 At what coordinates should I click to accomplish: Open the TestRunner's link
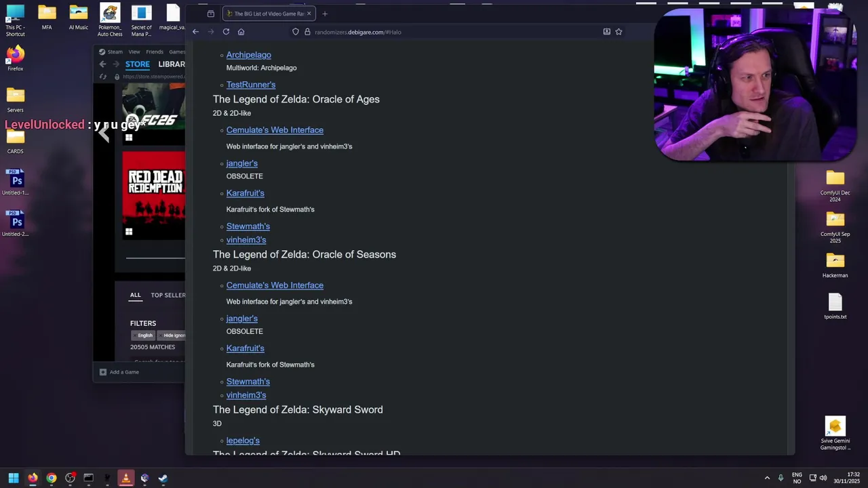pyautogui.click(x=251, y=85)
